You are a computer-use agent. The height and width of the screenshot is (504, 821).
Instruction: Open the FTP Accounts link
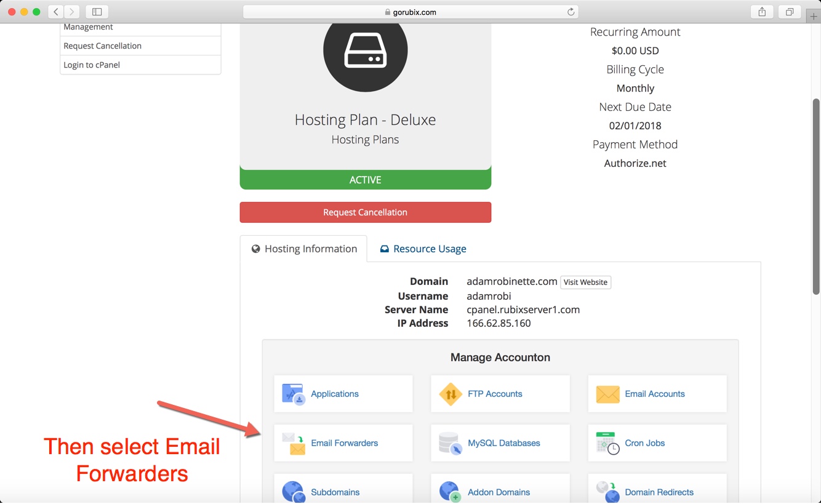495,394
